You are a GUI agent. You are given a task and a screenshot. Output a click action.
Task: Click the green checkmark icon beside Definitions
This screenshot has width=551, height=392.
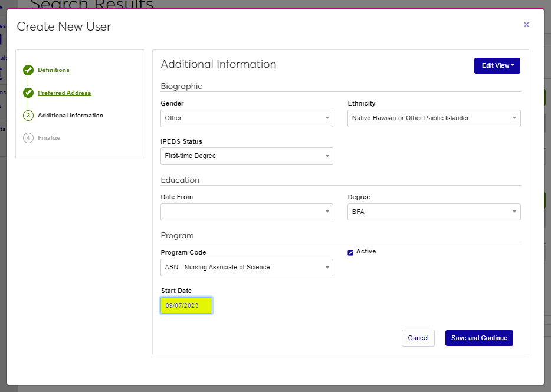coord(28,71)
